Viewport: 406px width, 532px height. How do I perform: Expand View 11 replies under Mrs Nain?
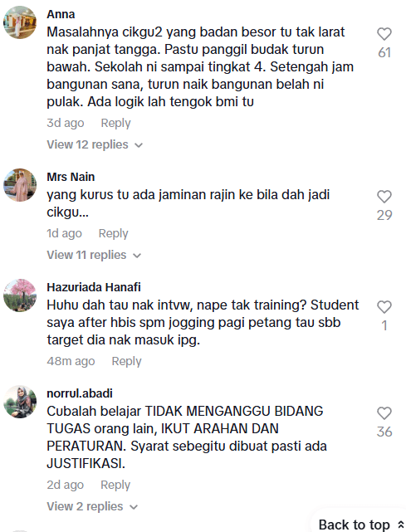(94, 255)
